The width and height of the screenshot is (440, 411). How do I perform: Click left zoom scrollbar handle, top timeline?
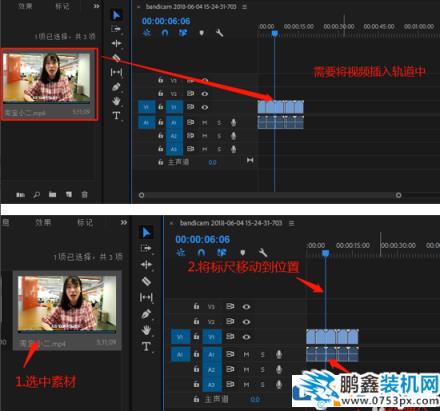pos(141,195)
